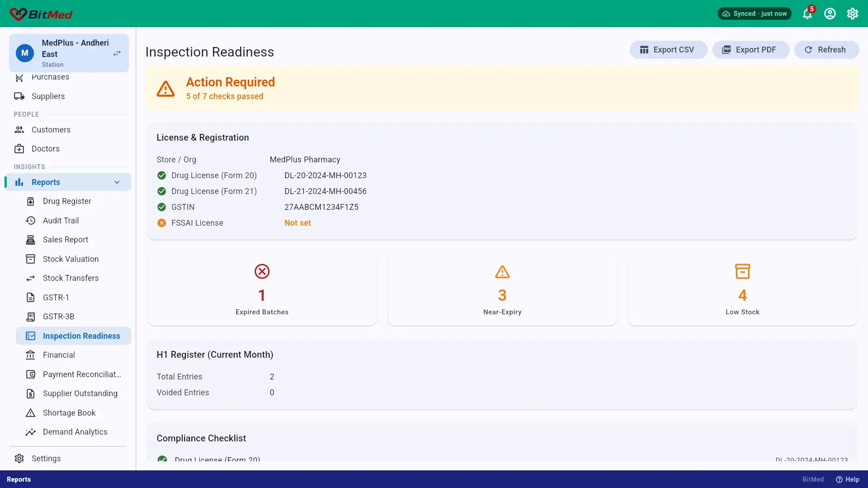Click the Action Required warning icon
The height and width of the screenshot is (488, 868).
[166, 89]
